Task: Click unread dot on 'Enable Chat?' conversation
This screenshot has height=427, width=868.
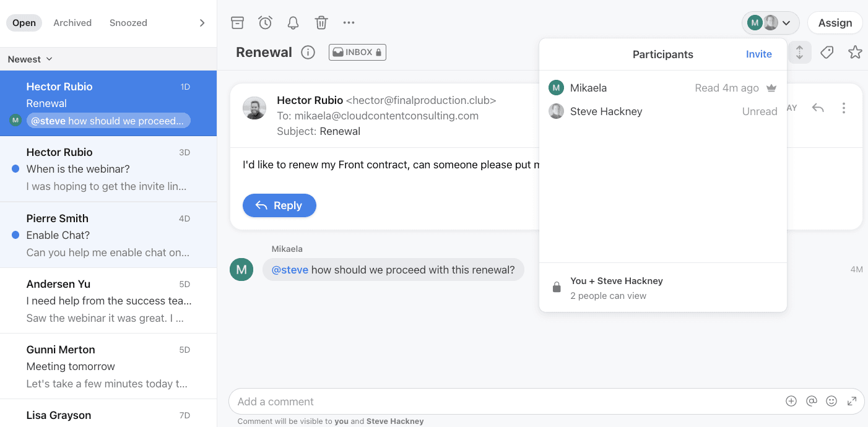Action: pos(15,235)
